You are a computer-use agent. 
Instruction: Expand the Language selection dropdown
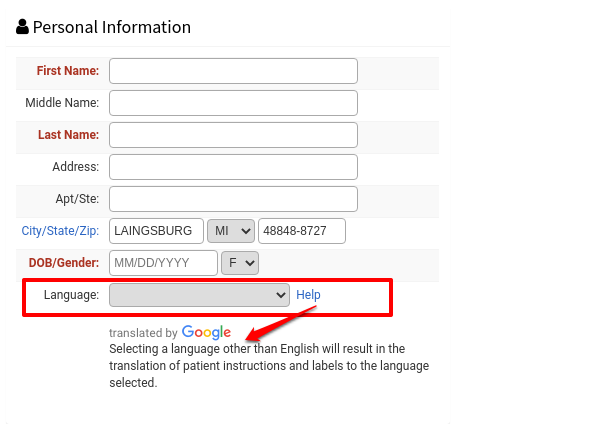click(x=199, y=295)
